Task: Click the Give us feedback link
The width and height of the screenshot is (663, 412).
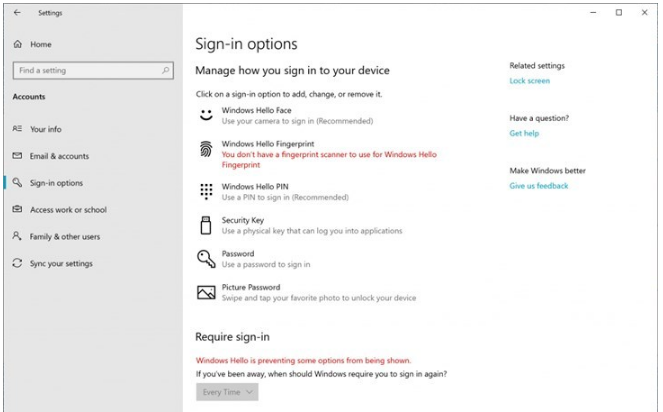Action: click(538, 186)
